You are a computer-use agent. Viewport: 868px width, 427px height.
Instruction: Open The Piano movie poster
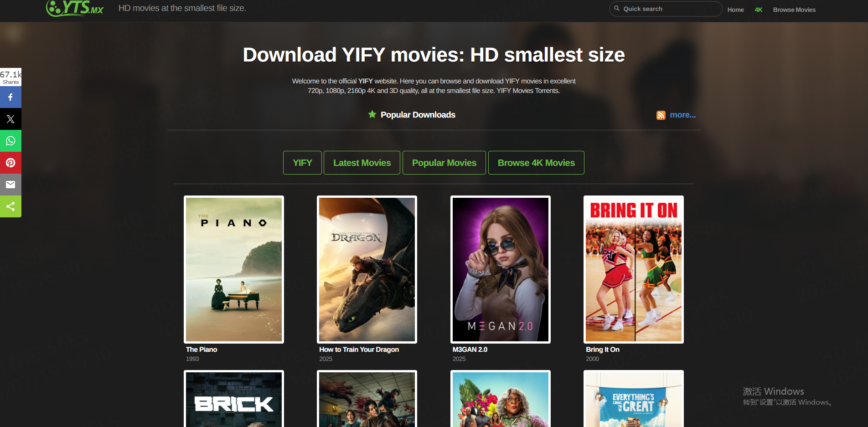[234, 269]
